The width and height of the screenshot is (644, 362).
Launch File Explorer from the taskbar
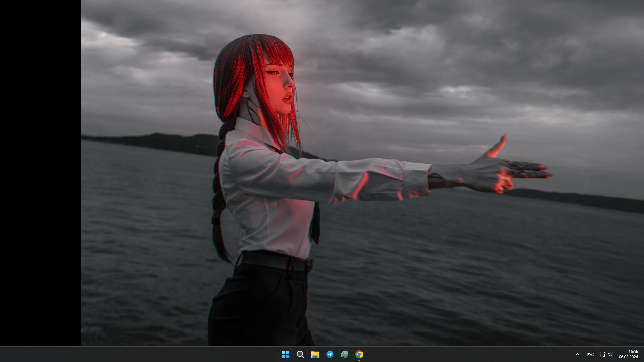click(315, 354)
